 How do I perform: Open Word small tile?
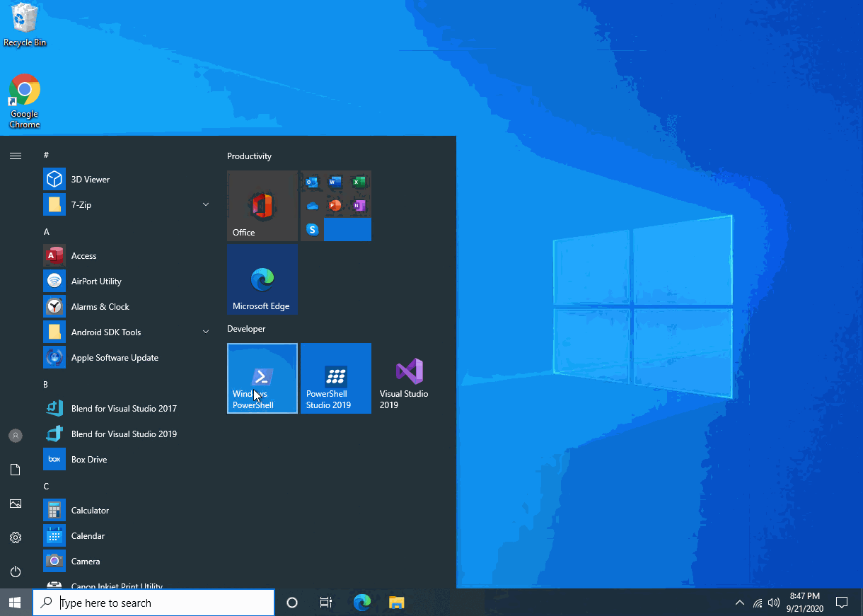[335, 182]
